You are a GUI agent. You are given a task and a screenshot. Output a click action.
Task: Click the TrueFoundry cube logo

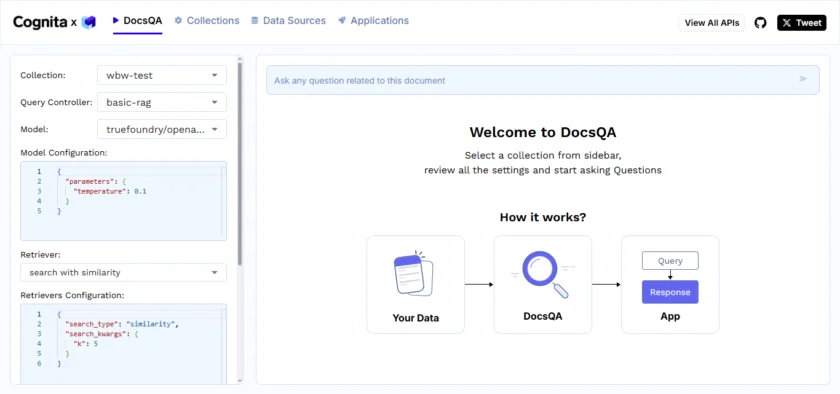(88, 22)
